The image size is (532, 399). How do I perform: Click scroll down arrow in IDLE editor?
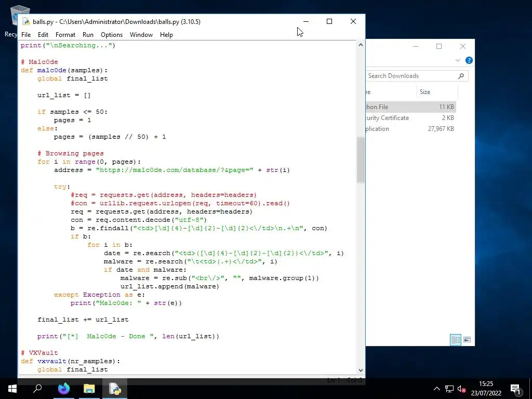tap(361, 370)
